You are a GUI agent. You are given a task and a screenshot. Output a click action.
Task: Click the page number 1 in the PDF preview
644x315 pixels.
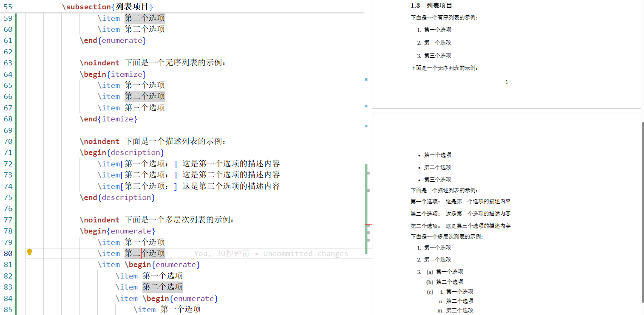click(506, 82)
